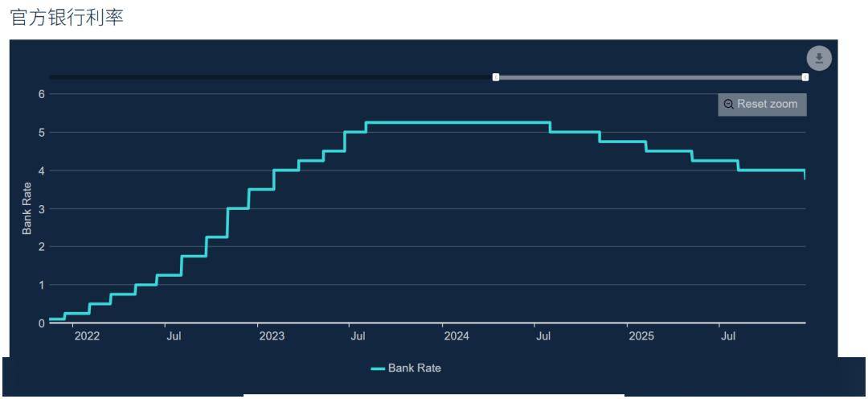868x399 pixels.
Task: Click the 官方银行利率 chart heading
Action: click(x=66, y=17)
